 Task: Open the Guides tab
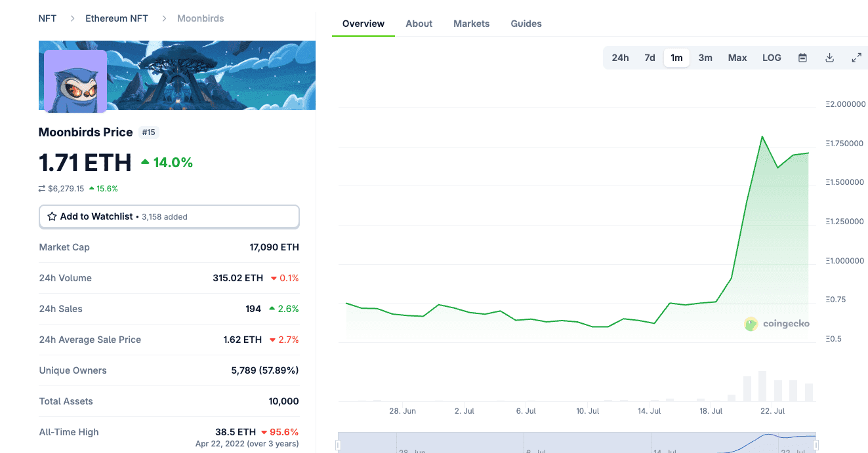(526, 24)
